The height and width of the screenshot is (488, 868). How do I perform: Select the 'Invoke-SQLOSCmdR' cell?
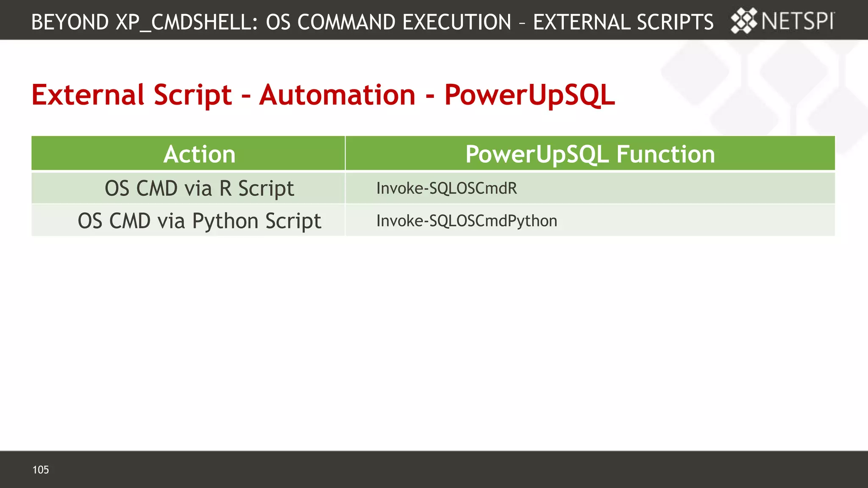[x=590, y=188]
